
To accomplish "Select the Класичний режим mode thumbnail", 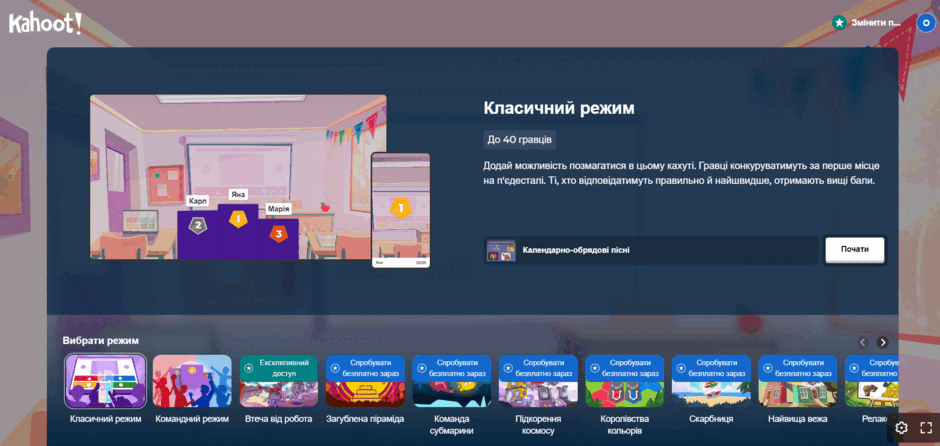I will (106, 381).
